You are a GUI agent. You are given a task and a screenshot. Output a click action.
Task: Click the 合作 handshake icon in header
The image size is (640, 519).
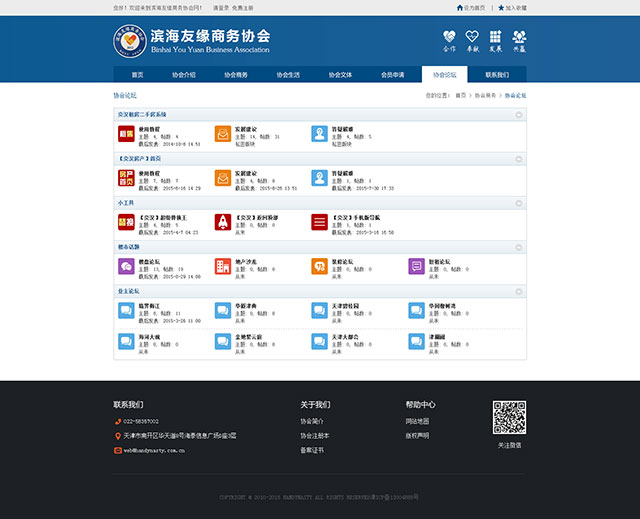(449, 38)
